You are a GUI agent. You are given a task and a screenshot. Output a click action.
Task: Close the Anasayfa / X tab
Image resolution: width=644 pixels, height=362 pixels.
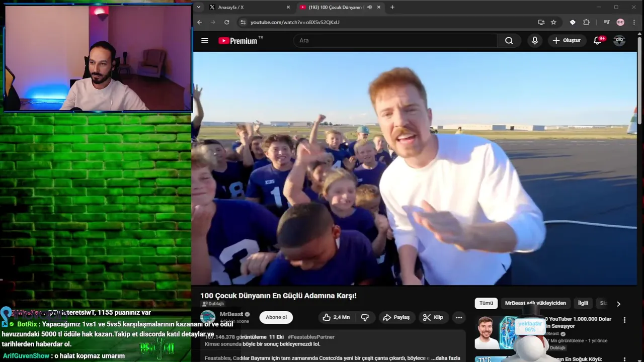click(x=288, y=7)
